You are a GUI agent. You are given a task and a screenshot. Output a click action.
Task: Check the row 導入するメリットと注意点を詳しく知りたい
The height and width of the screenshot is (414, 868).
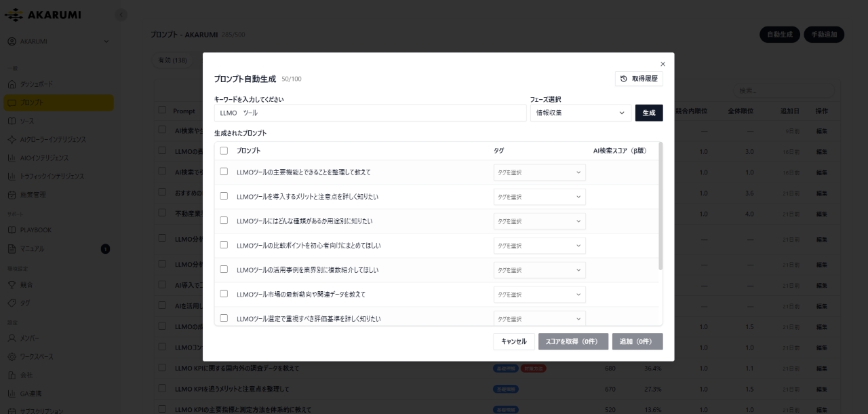point(224,196)
